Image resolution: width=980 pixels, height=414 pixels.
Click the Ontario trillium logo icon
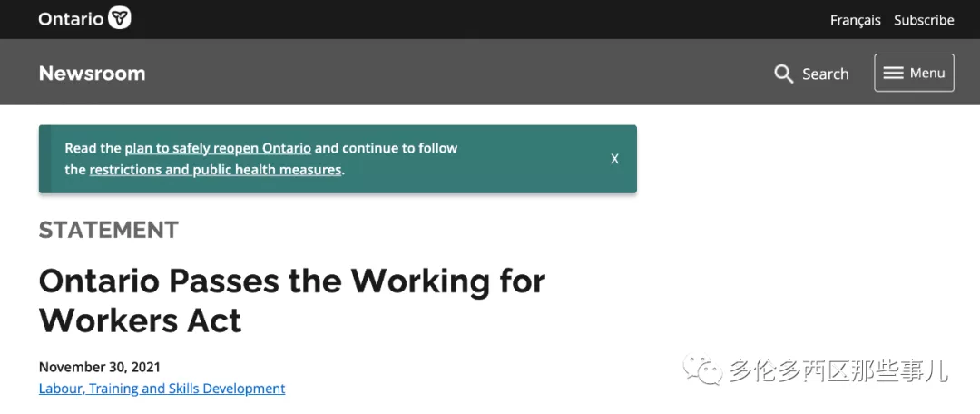pos(120,18)
